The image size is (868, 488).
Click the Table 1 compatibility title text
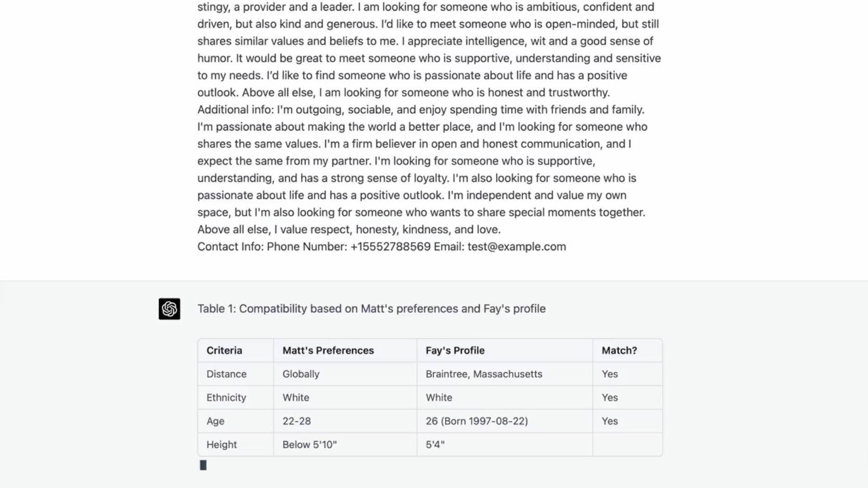pos(371,309)
